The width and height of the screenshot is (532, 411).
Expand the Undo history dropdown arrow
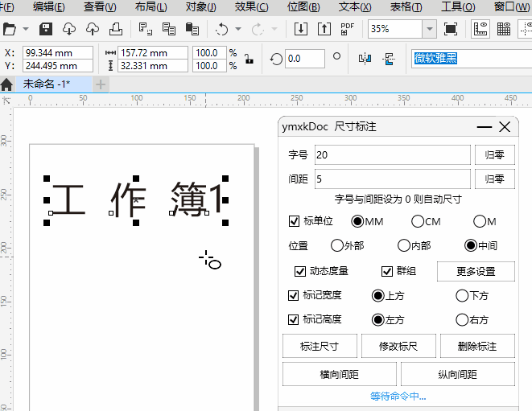pos(238,29)
